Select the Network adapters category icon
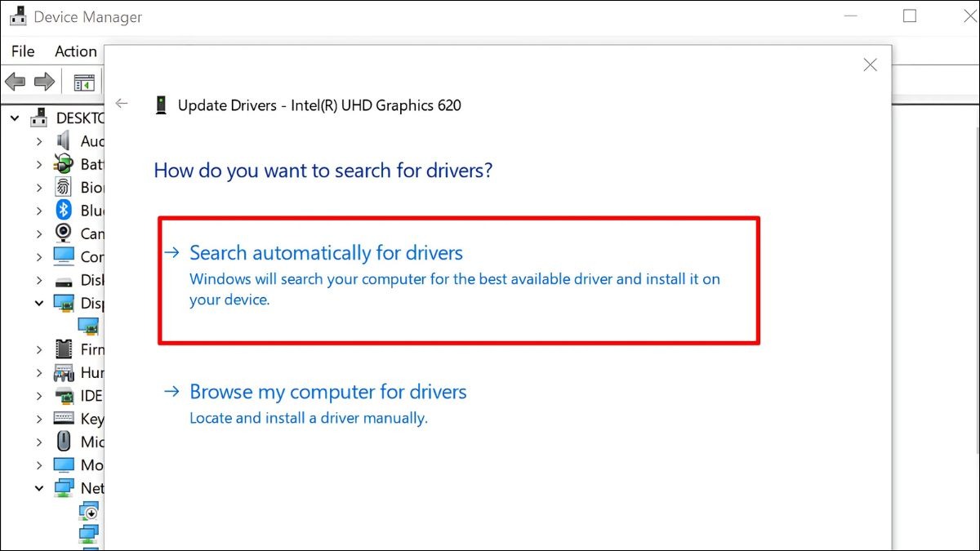Image resolution: width=980 pixels, height=551 pixels. (64, 487)
